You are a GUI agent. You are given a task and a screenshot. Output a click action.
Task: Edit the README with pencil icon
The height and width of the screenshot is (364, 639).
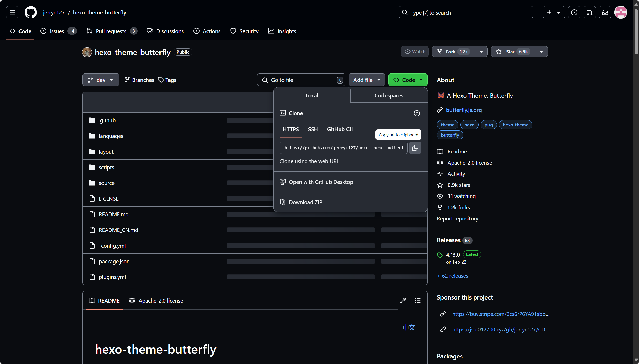(403, 301)
